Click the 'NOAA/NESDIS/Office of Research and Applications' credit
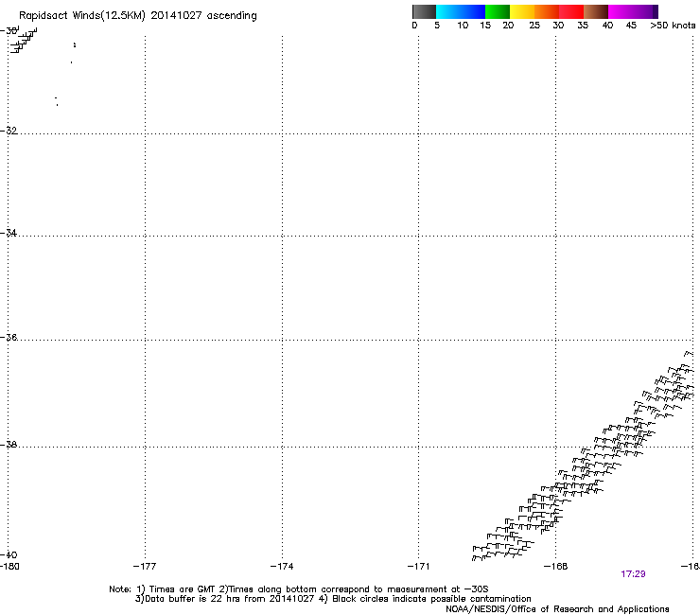Image resolution: width=700 pixels, height=615 pixels. 557,609
